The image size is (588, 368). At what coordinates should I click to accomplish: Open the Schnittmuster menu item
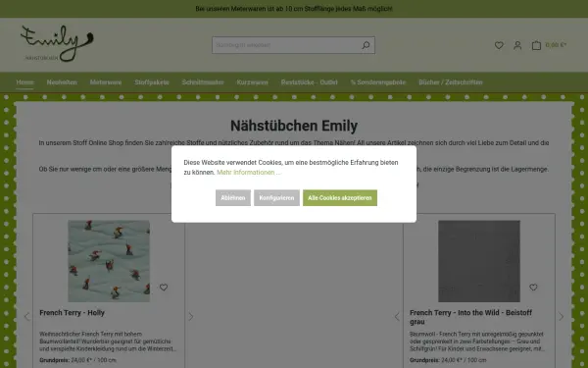coord(203,82)
